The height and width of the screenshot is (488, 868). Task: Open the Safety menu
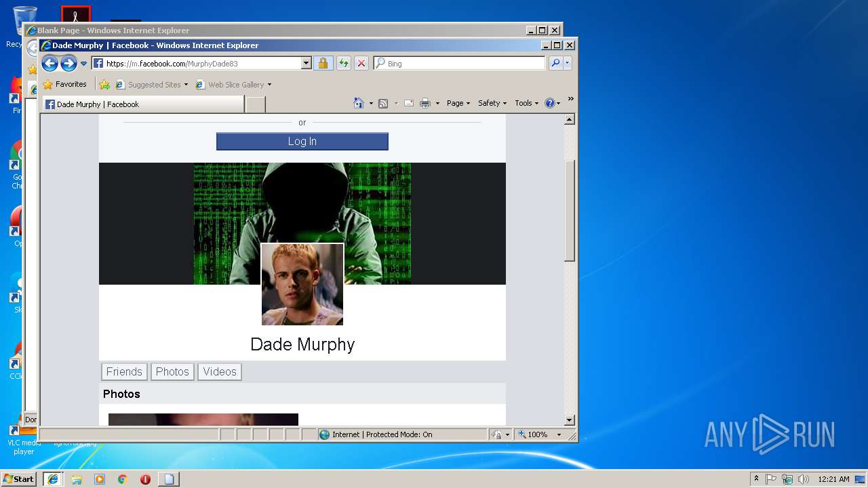tap(492, 103)
